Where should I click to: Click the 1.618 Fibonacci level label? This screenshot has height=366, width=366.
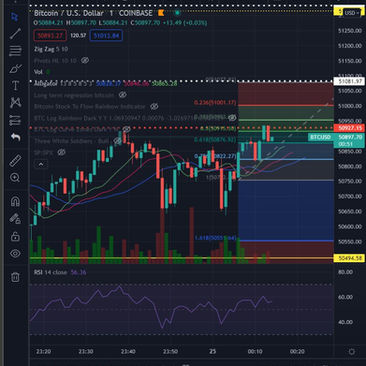coord(215,238)
